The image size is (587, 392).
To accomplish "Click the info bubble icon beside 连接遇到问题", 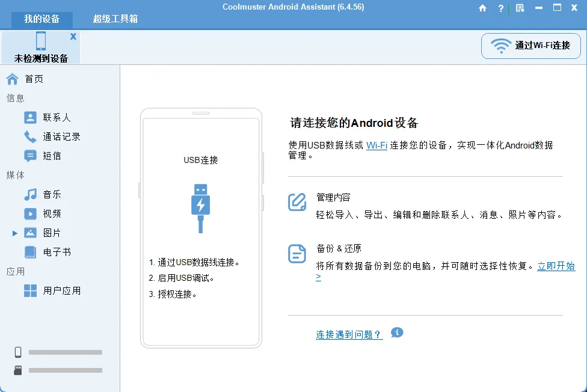I will (397, 332).
